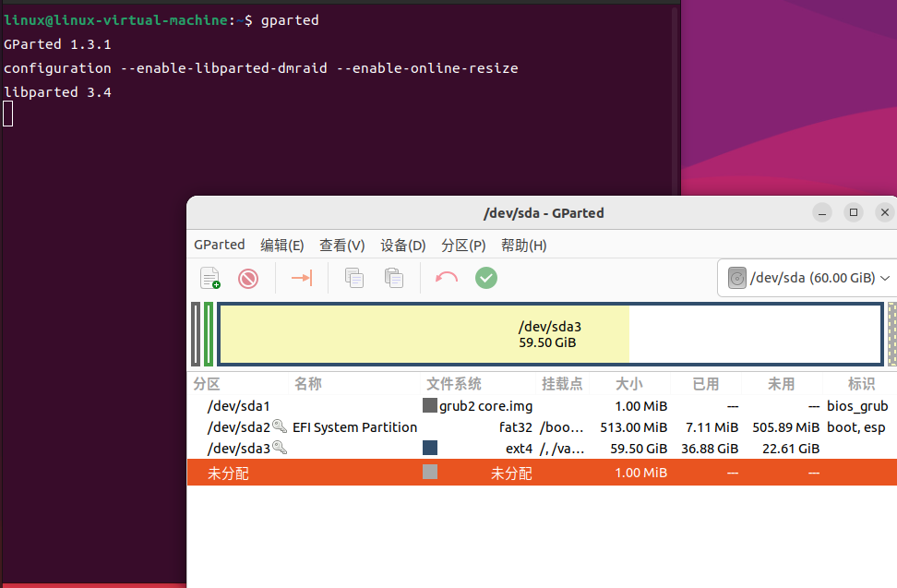897x588 pixels.
Task: Click the New partition toolbar icon
Action: 210,278
